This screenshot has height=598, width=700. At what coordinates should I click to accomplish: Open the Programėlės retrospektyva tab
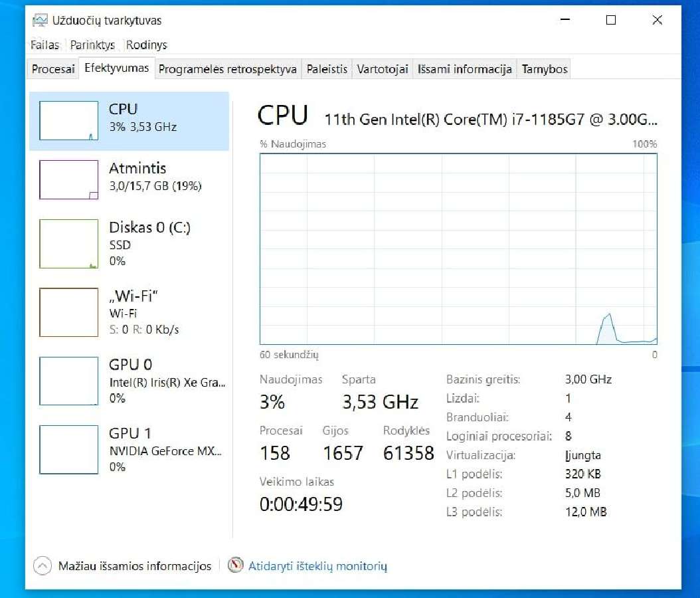[228, 69]
